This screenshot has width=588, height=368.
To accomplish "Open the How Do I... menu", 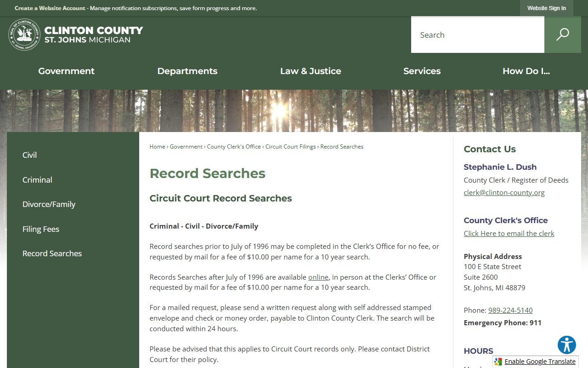I will tap(526, 71).
